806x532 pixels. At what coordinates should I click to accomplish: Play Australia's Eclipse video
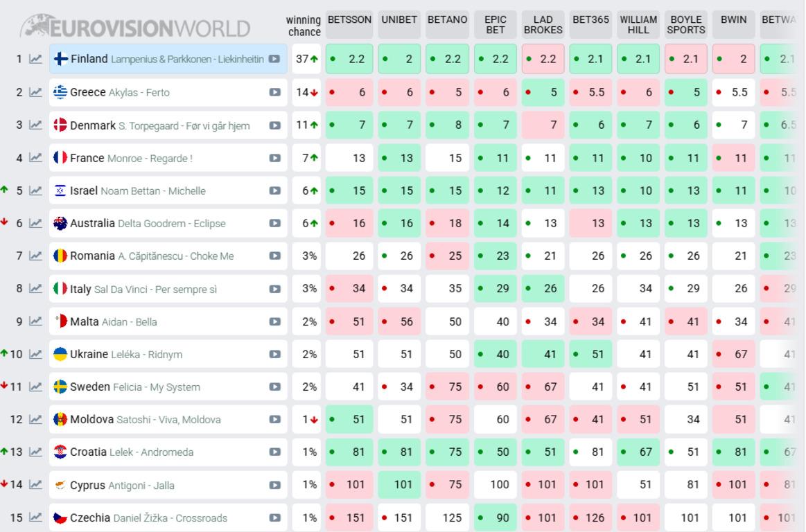[274, 224]
